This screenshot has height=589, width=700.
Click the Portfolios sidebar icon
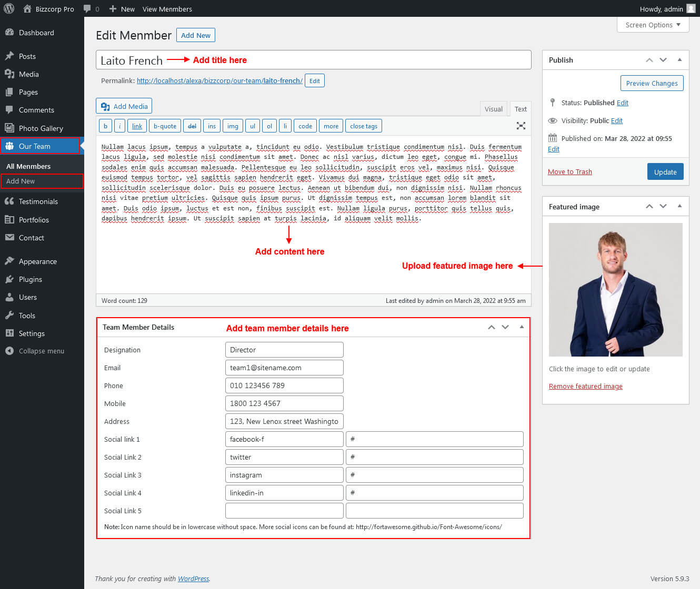tap(9, 220)
